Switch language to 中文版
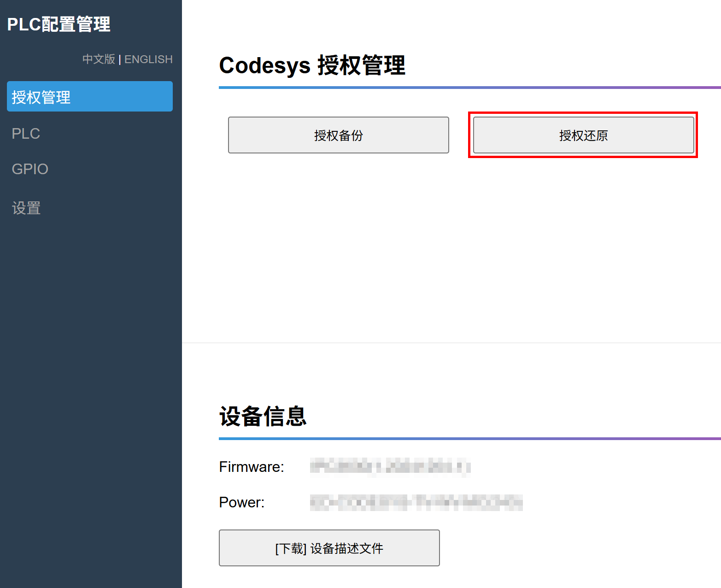Image resolution: width=721 pixels, height=588 pixels. click(x=99, y=59)
